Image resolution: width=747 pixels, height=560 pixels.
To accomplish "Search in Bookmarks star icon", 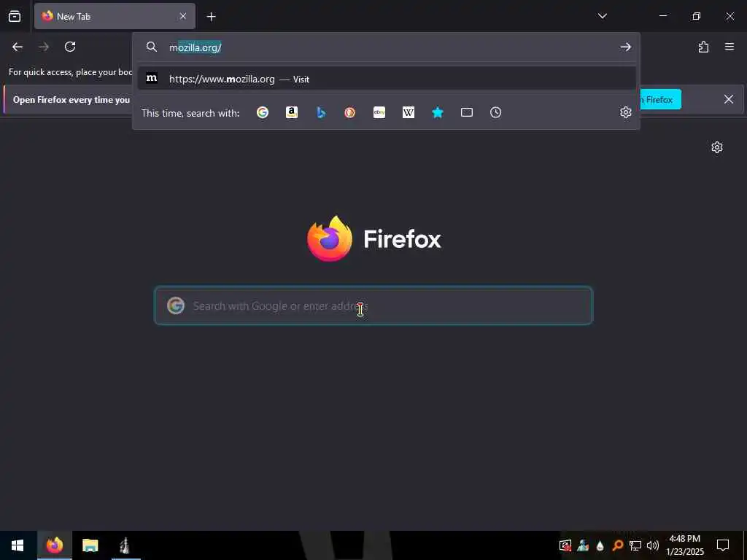I will [x=438, y=112].
